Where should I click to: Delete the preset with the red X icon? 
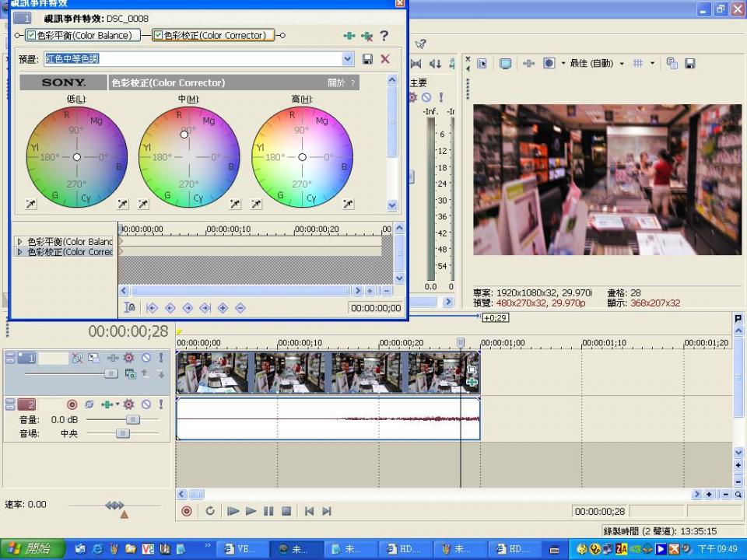[x=385, y=59]
